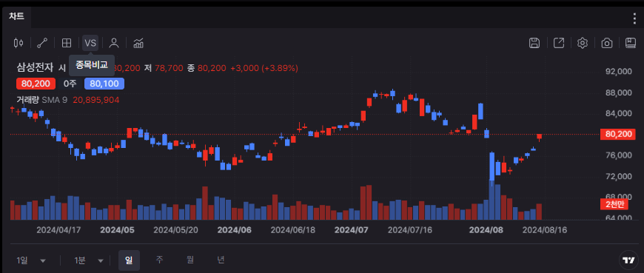The width and height of the screenshot is (644, 273).
Task: Click the 84,000 price axis label
Action: [619, 113]
